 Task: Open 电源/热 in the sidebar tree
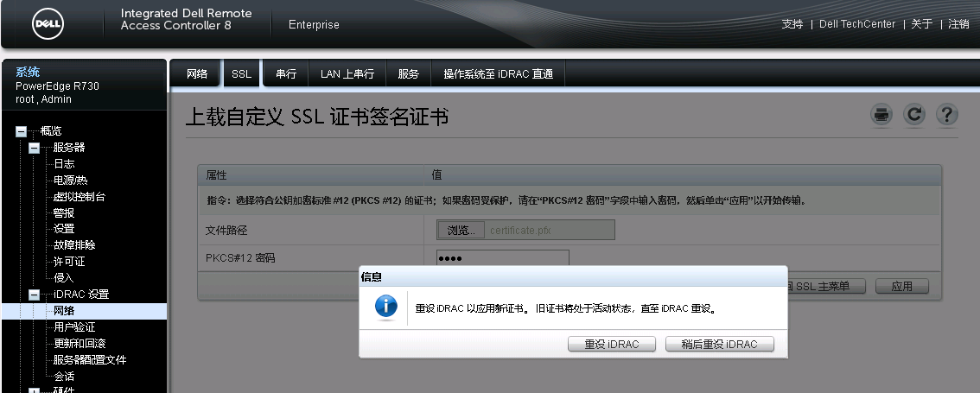(70, 181)
